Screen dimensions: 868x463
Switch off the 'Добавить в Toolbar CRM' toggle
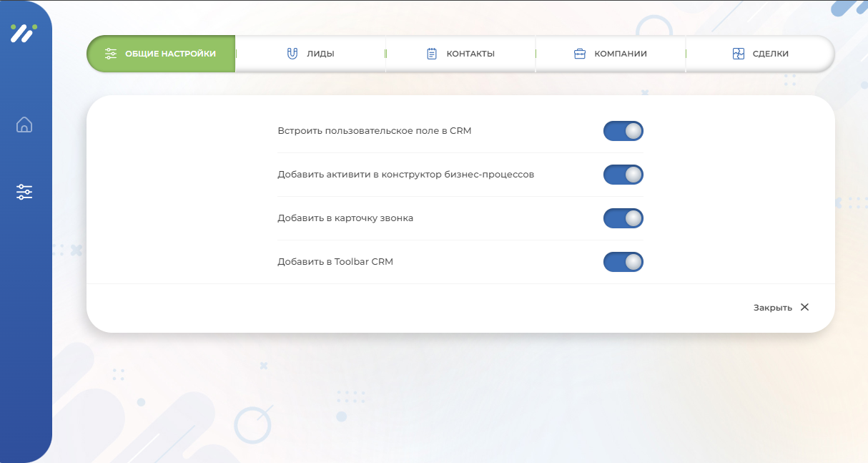tap(623, 262)
